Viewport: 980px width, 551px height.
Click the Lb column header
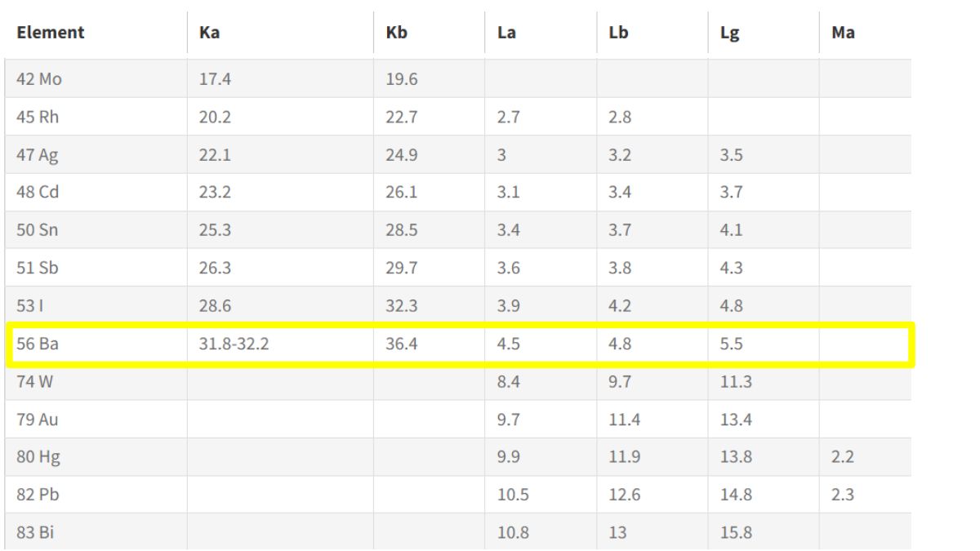[x=618, y=33]
